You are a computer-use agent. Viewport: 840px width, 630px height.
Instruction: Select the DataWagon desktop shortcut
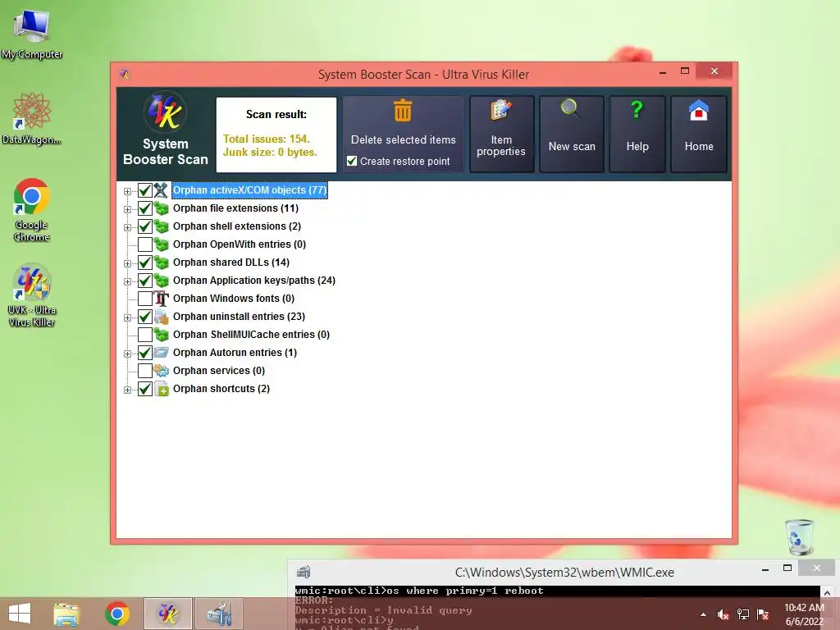(32, 119)
